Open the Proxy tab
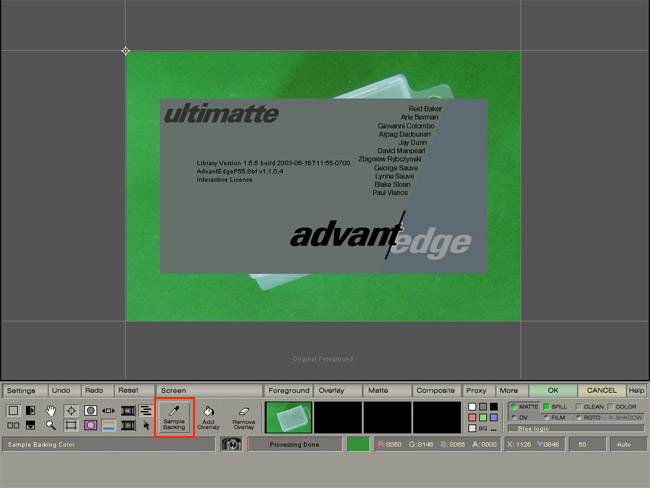 pyautogui.click(x=478, y=391)
